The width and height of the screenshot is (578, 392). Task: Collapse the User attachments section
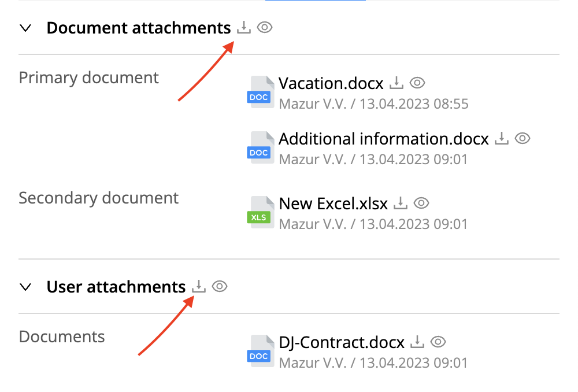tap(25, 287)
